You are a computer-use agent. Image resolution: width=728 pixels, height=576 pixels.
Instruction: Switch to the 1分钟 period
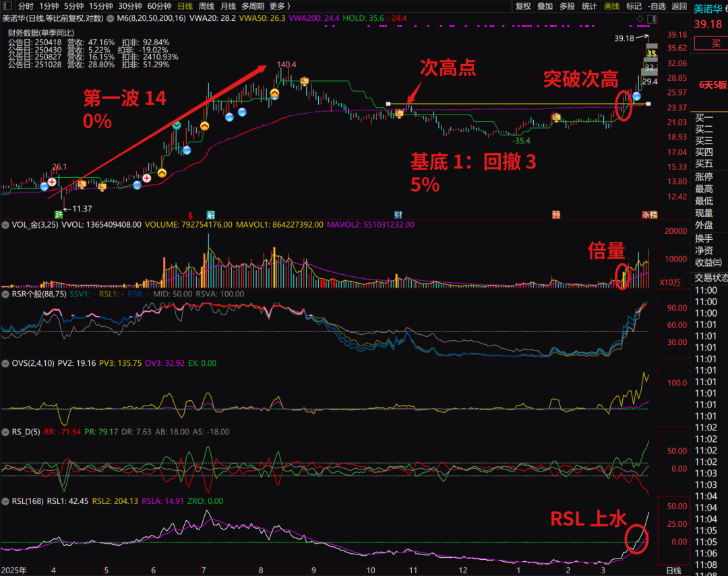point(49,6)
